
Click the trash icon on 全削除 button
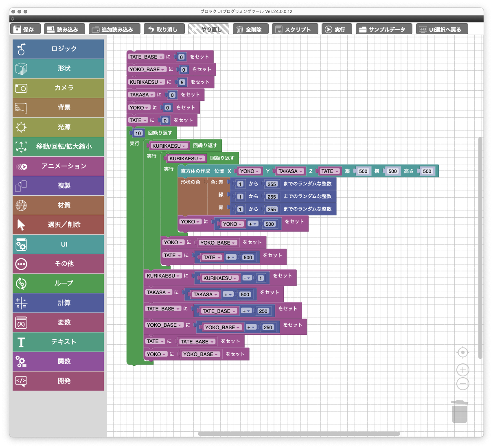pyautogui.click(x=240, y=29)
